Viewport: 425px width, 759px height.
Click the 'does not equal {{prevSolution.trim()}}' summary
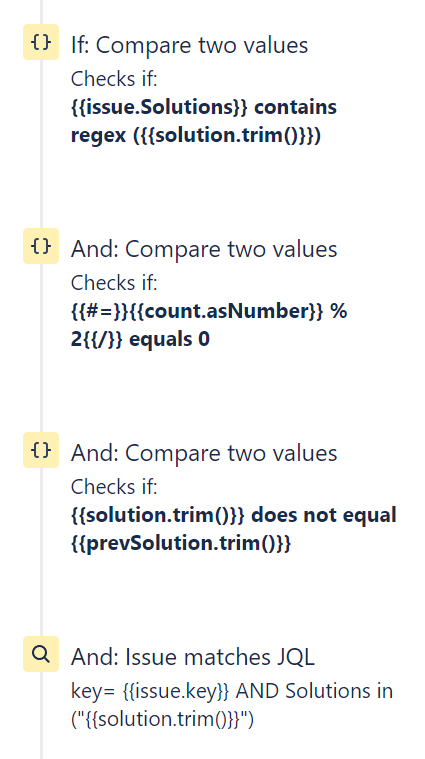click(234, 529)
